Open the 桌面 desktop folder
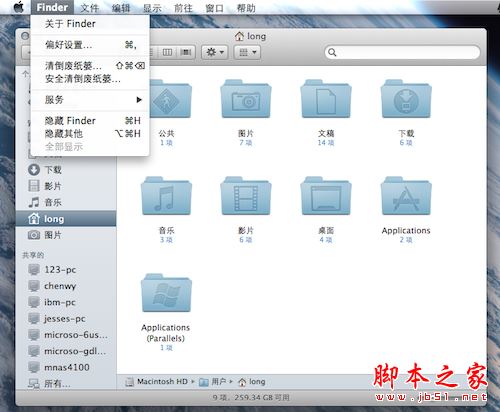 pos(326,196)
